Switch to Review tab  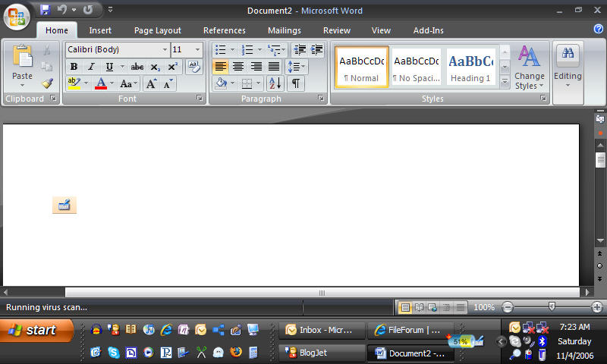[337, 30]
